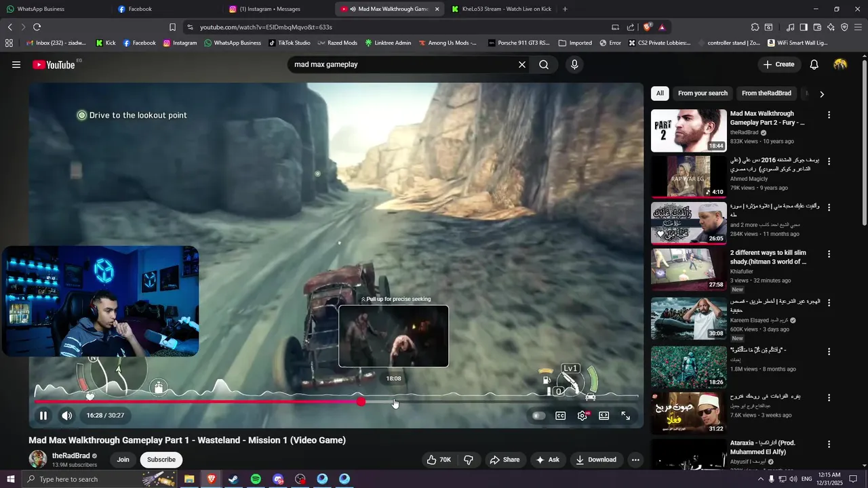
Task: Enter fullscreen mode in the player
Action: (626, 415)
